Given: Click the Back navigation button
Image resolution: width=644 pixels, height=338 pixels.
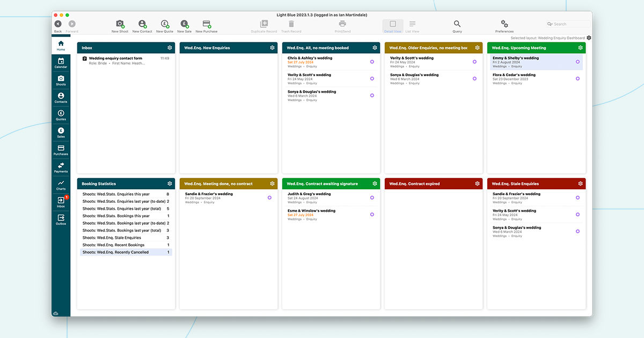Looking at the screenshot, I should [x=58, y=24].
